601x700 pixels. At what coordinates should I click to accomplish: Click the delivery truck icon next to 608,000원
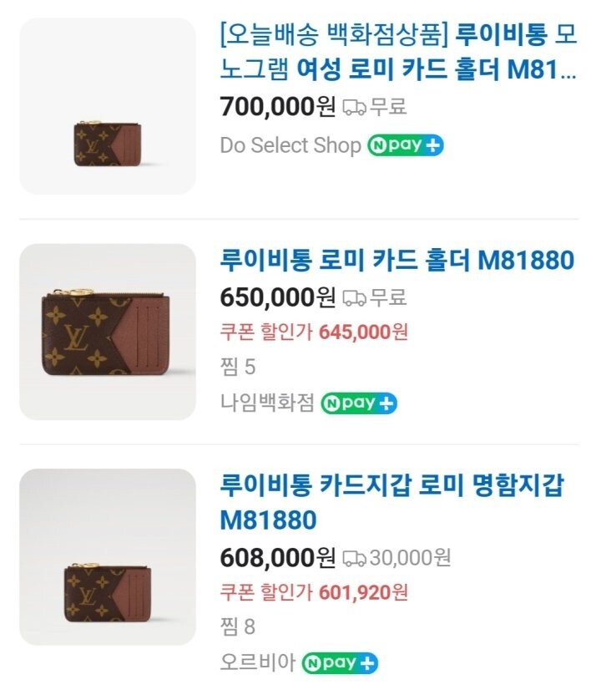pyautogui.click(x=354, y=556)
